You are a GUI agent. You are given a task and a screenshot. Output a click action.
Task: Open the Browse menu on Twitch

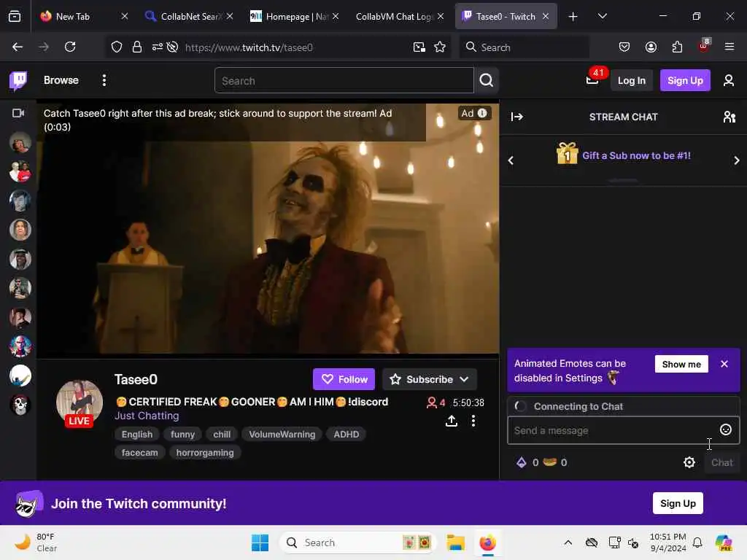pos(61,80)
